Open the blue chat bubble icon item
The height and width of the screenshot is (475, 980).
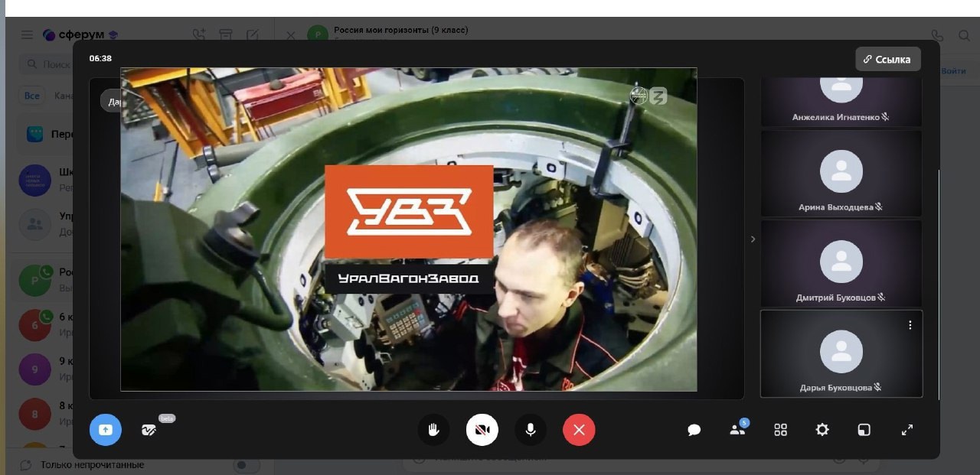point(35,134)
